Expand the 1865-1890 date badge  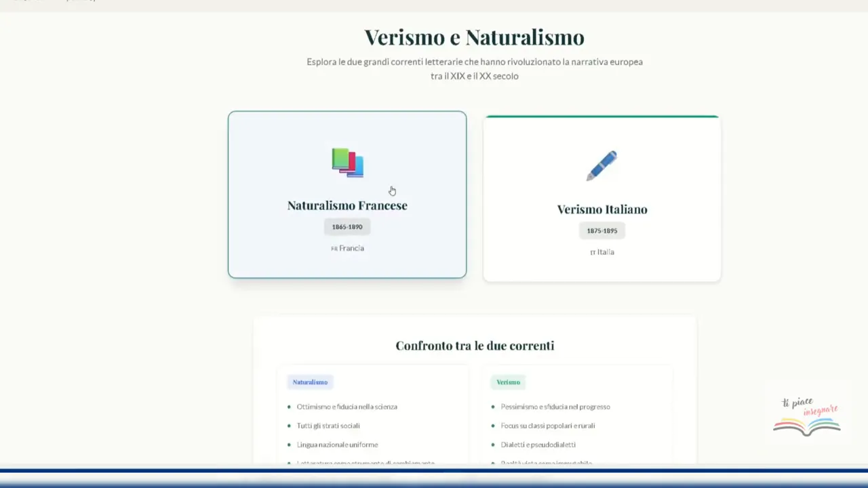tap(347, 226)
